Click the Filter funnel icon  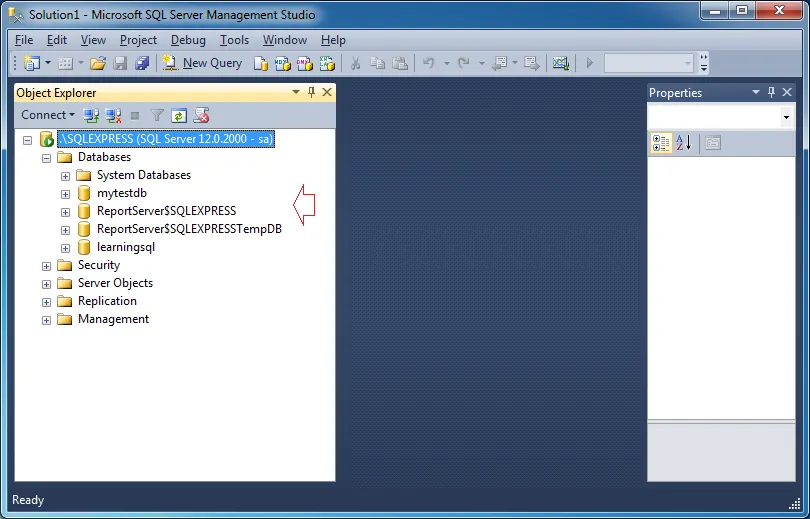tap(157, 116)
